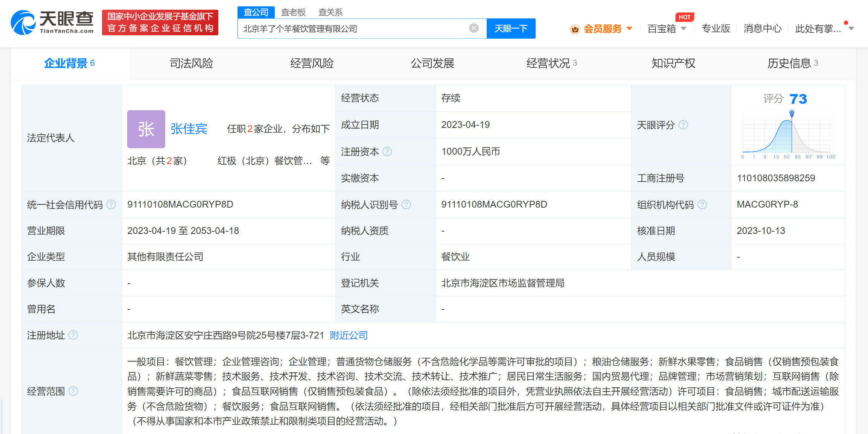Screen dimensions: 868x434
Task: Click the 北京市海淀区市场监督管理局 registrar text
Action: [503, 283]
